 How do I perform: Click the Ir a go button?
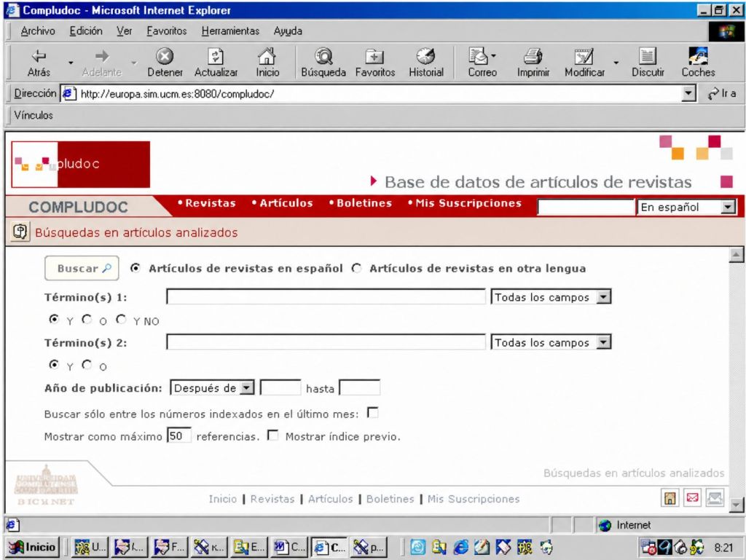click(x=722, y=94)
